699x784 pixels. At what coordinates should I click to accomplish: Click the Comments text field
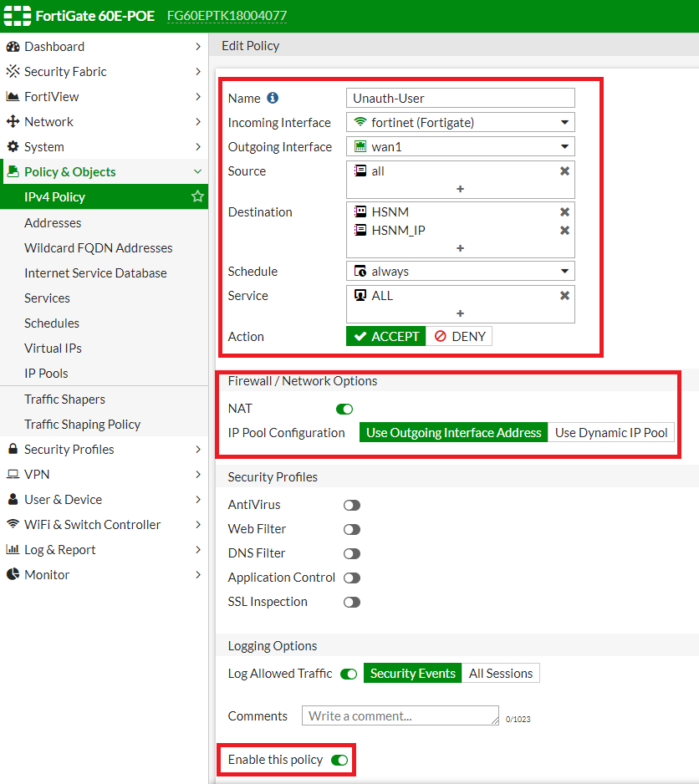401,716
